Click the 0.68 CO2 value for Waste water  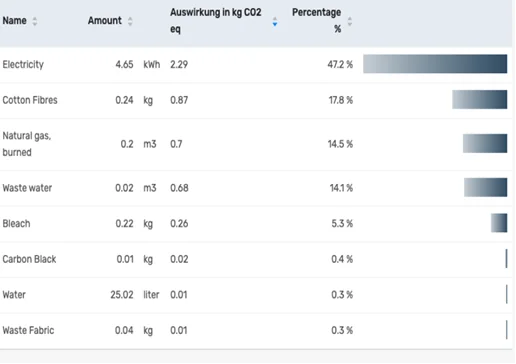[x=179, y=188]
